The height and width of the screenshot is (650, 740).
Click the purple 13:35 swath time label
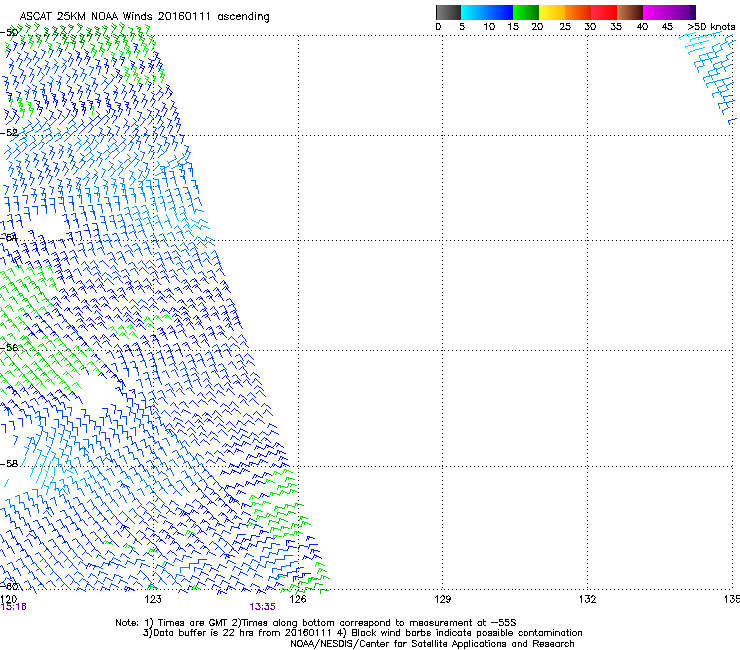tap(262, 607)
